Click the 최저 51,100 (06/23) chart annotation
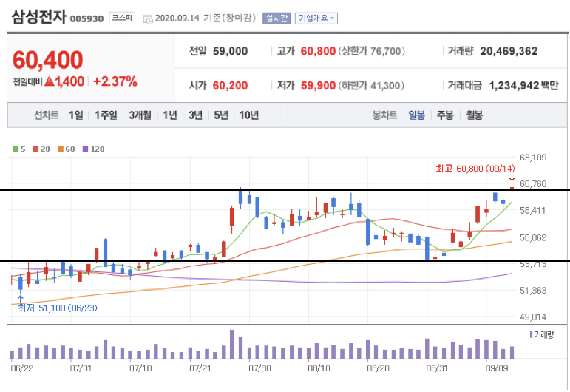Image resolution: width=570 pixels, height=392 pixels. pyautogui.click(x=58, y=308)
